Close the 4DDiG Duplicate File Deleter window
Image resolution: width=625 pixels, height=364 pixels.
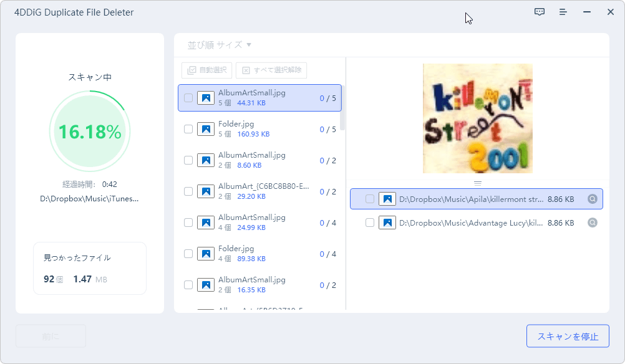click(610, 12)
